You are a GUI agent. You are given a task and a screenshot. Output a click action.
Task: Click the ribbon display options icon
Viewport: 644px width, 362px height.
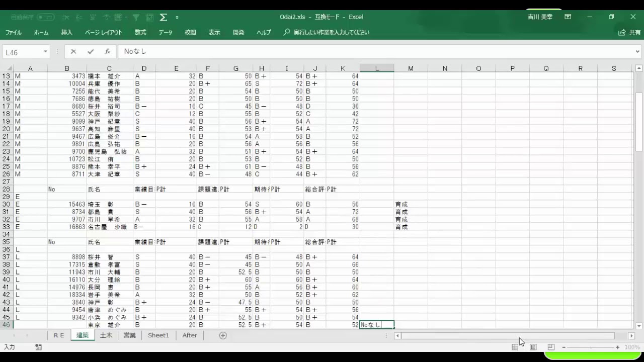click(568, 17)
